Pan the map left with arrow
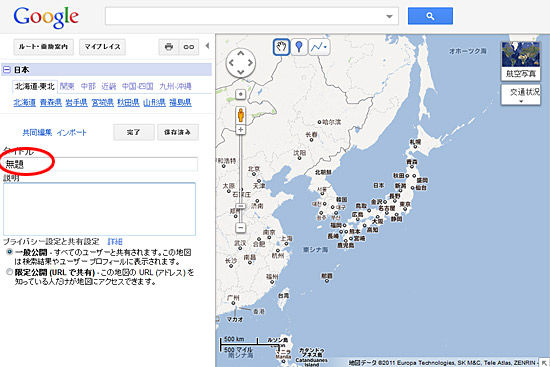Screen dimensions: 550x367 click(x=231, y=63)
